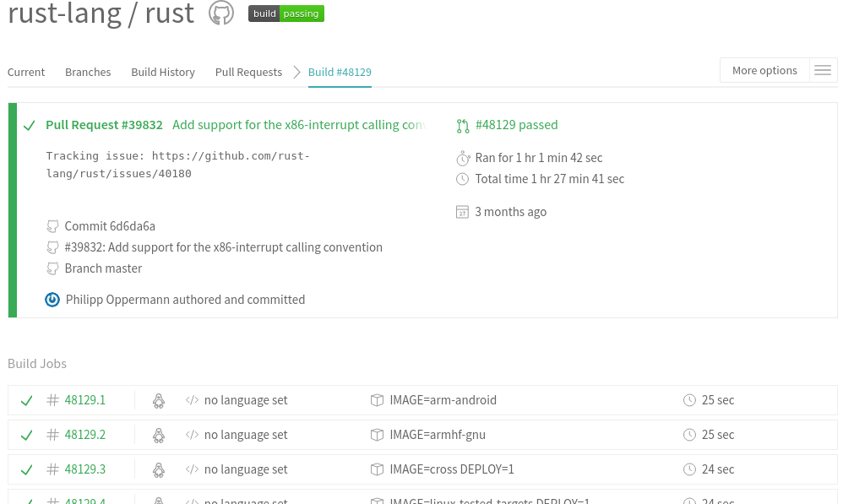Switch to the Current tab
This screenshot has height=504, width=843.
coord(26,72)
